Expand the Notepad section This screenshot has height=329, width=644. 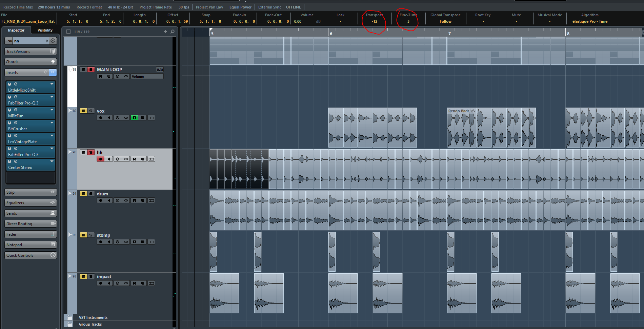coord(27,245)
